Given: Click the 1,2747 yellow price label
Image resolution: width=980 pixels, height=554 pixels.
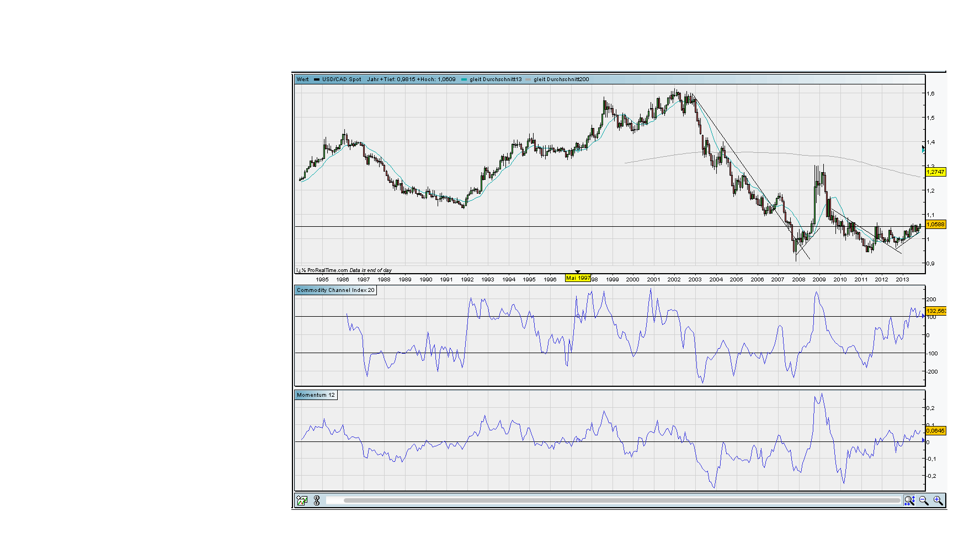Looking at the screenshot, I should point(935,172).
